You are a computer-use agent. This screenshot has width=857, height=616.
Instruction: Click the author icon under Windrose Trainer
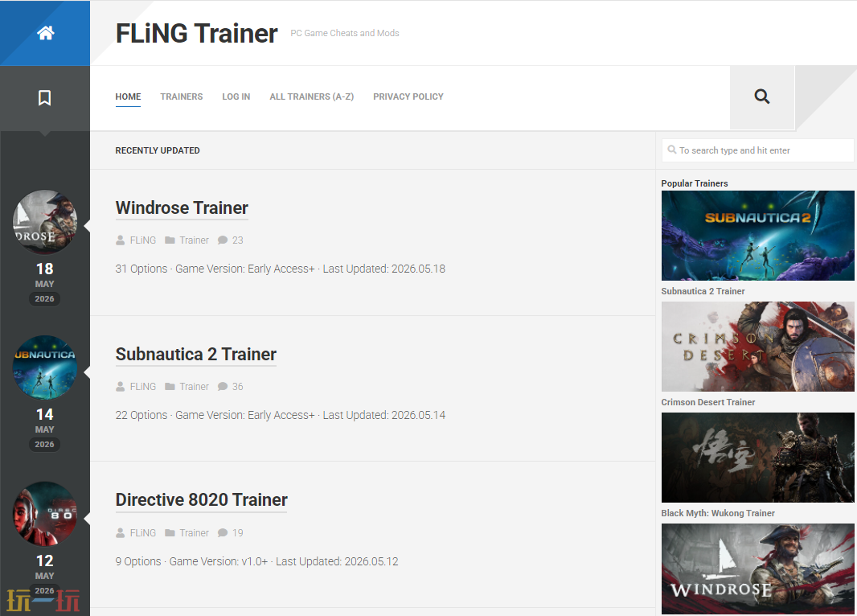(x=121, y=240)
